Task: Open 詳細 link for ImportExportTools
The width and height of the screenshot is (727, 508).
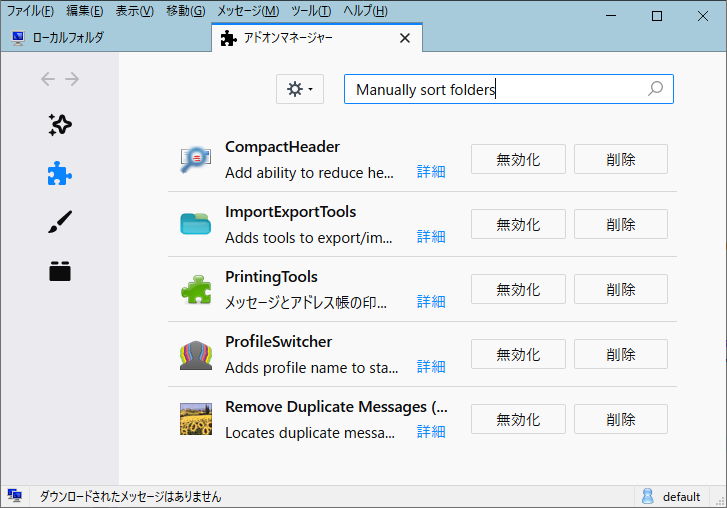Action: 431,237
